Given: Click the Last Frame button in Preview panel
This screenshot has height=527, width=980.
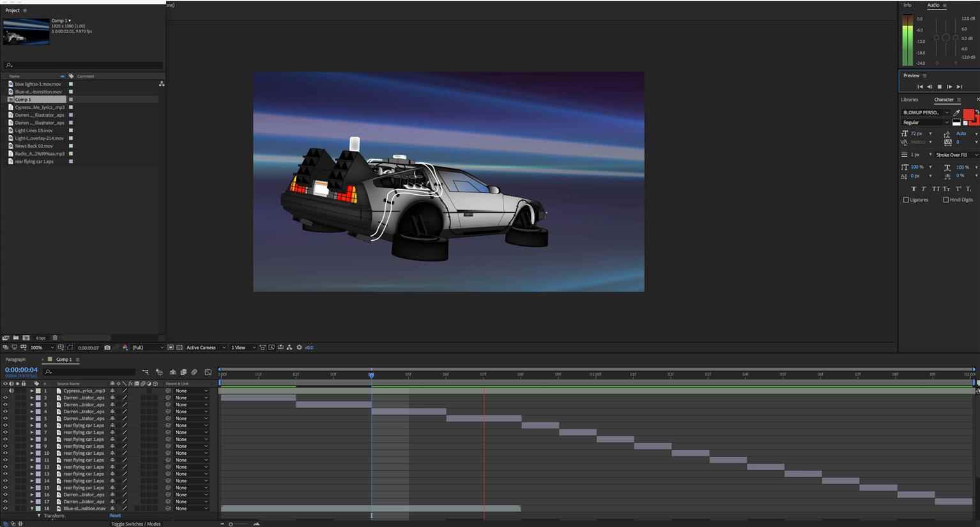Looking at the screenshot, I should 959,86.
